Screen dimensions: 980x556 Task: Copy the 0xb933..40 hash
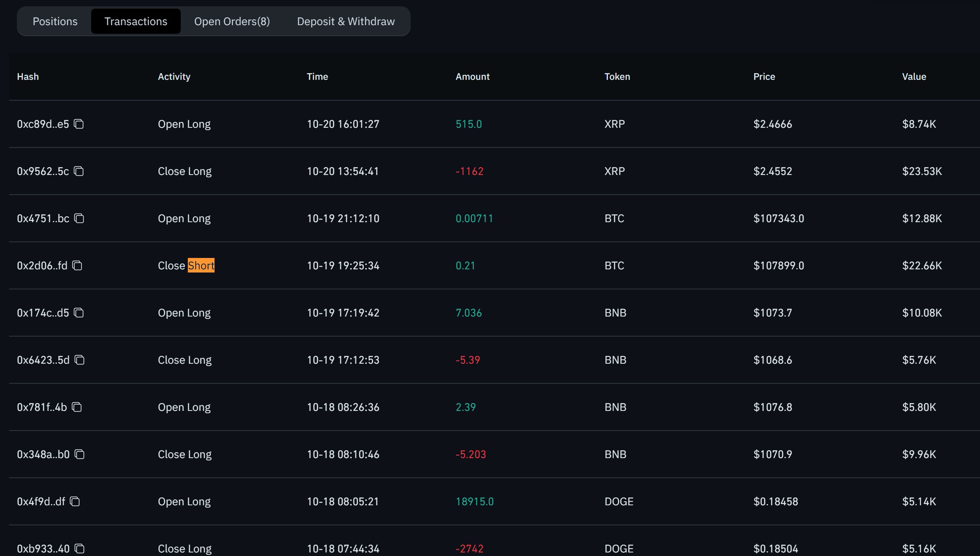click(x=80, y=548)
